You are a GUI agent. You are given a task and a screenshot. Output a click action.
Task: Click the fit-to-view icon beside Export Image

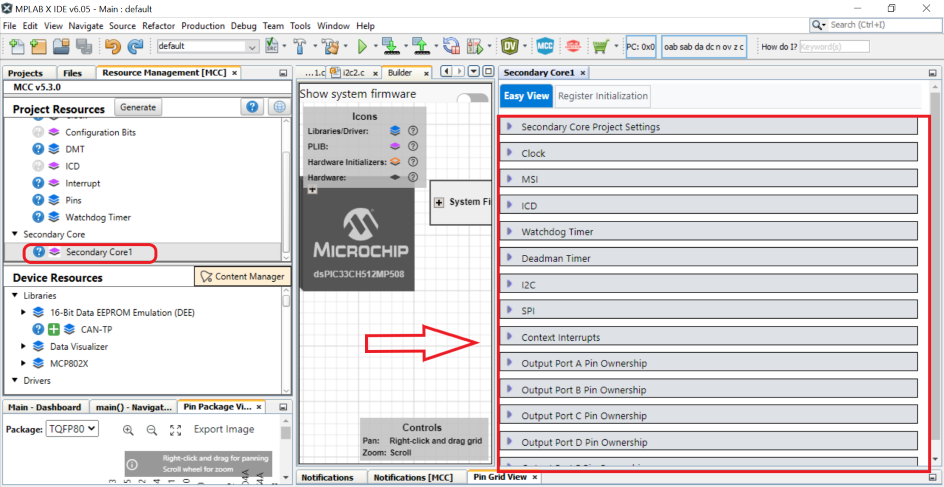[175, 430]
